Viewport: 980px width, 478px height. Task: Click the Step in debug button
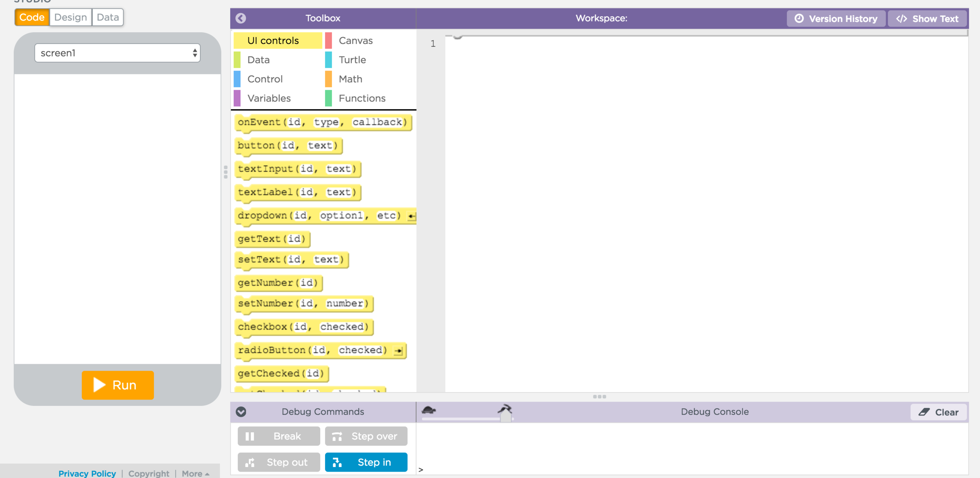(x=366, y=462)
